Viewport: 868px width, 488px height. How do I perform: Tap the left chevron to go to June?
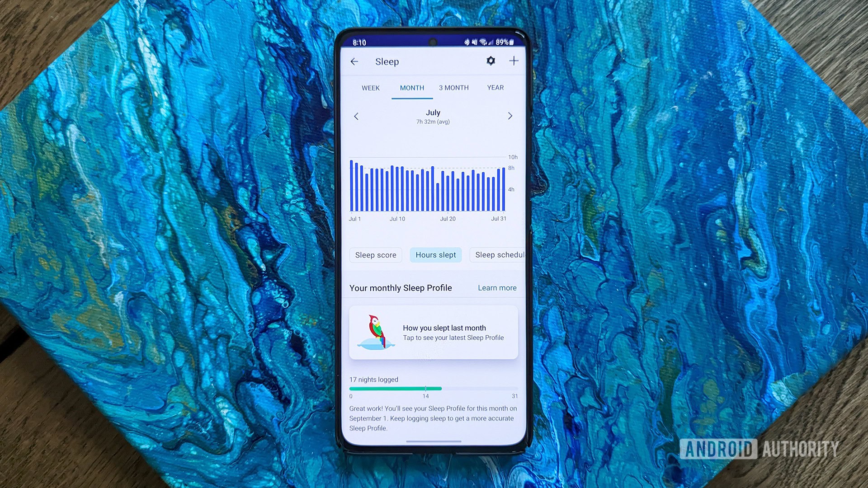click(355, 116)
